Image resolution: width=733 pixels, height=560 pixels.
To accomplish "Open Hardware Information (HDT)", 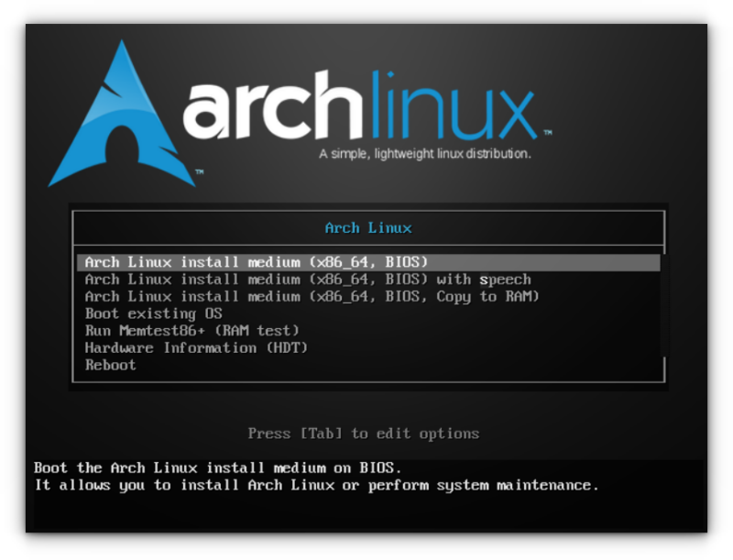I will [197, 347].
